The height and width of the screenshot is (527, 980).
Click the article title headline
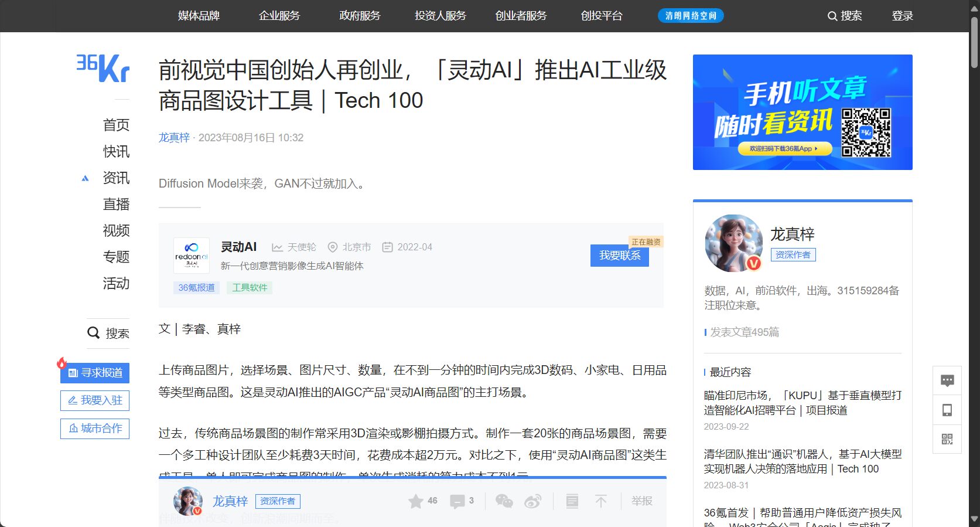[412, 86]
